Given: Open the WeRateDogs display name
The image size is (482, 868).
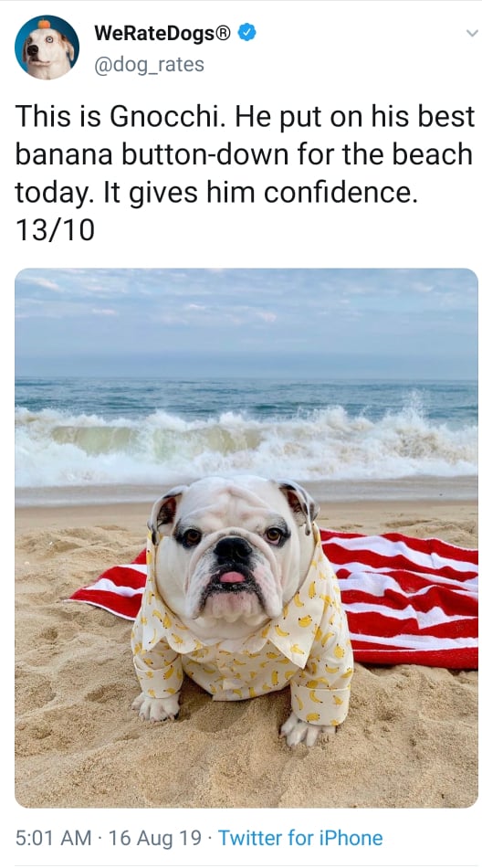Looking at the screenshot, I should click(162, 33).
